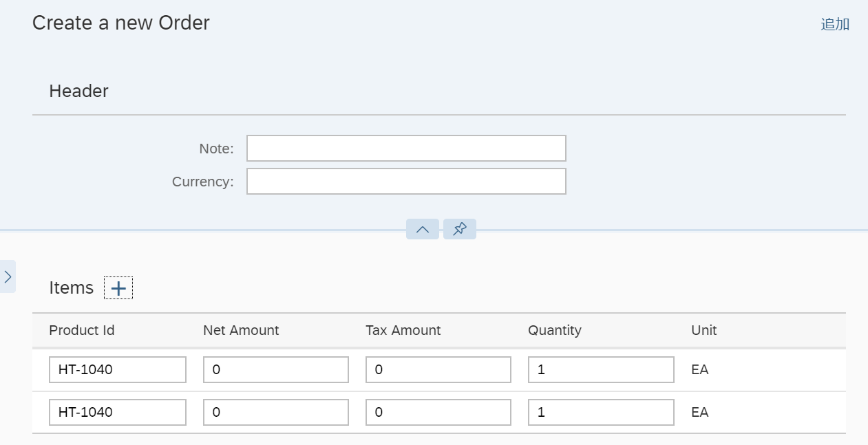The image size is (868, 445).
Task: Collapse the header using up chevron
Action: coord(423,229)
